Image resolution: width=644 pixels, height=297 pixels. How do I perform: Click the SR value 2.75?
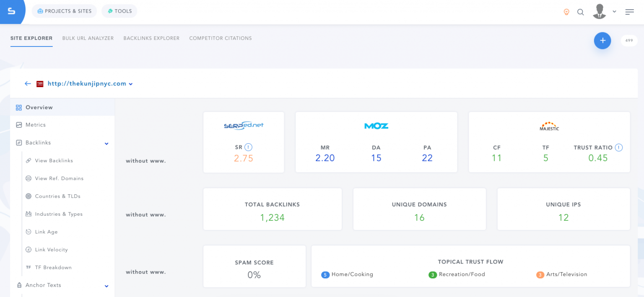click(244, 158)
